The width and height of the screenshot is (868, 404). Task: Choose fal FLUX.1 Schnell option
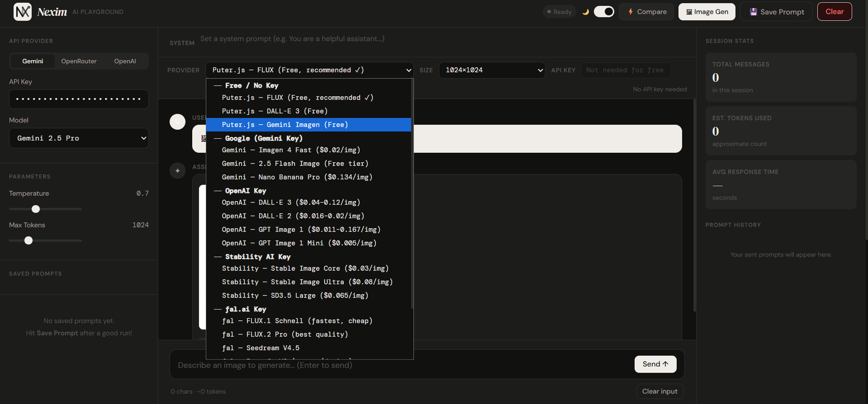click(308, 321)
